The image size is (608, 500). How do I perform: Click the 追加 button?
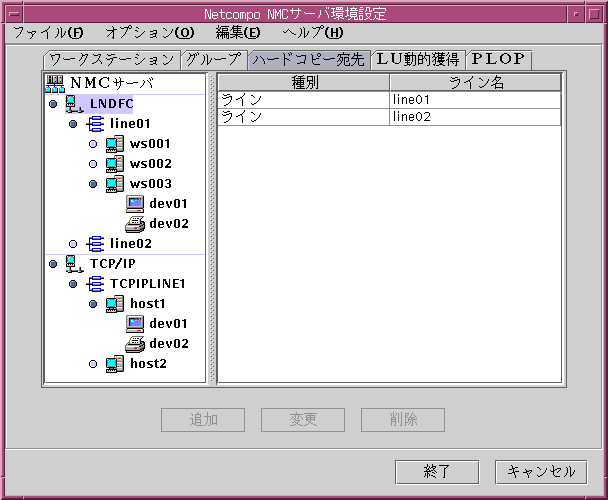203,420
